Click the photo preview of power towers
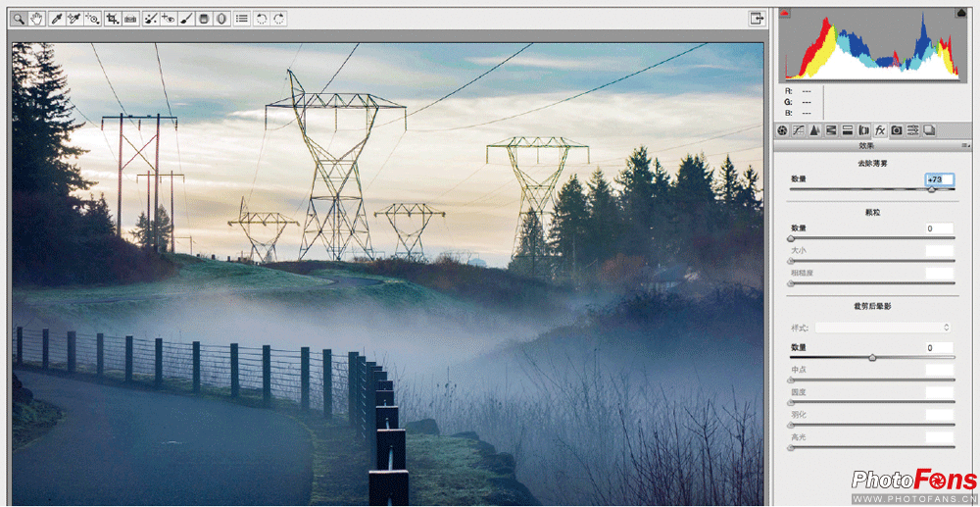 pyautogui.click(x=388, y=274)
